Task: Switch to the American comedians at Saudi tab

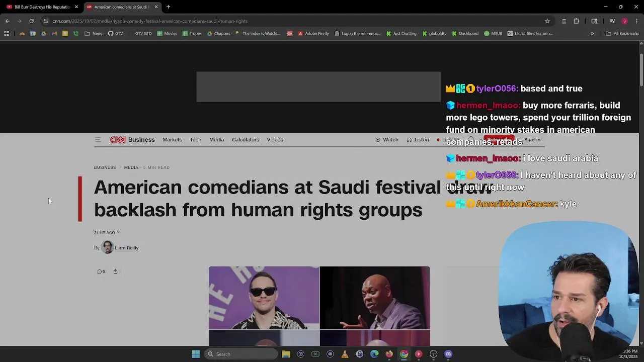Action: [x=121, y=7]
